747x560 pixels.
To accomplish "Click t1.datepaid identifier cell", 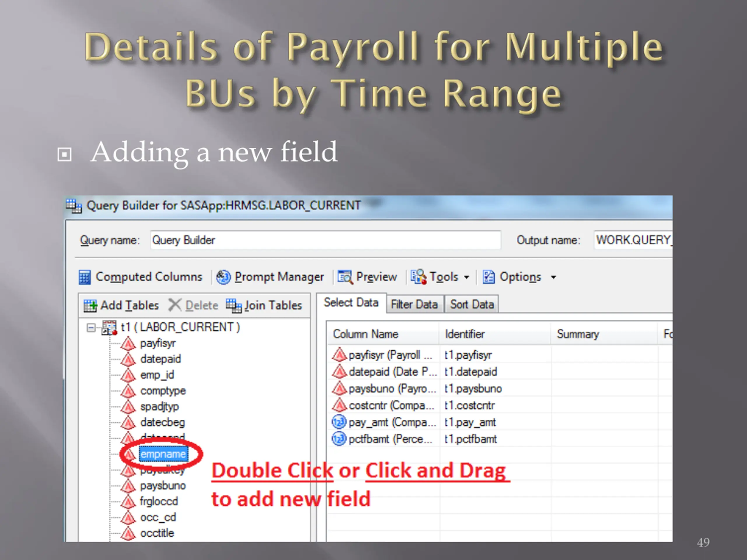I will tap(470, 372).
